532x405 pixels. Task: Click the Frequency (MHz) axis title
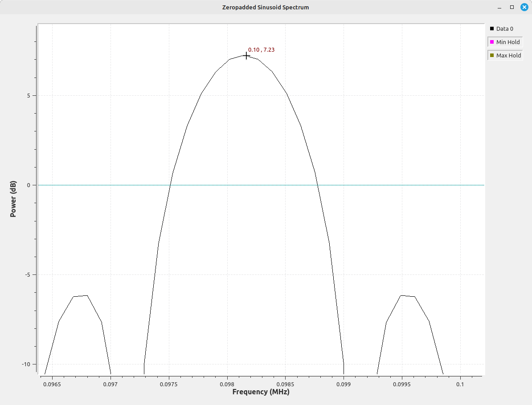tap(261, 392)
